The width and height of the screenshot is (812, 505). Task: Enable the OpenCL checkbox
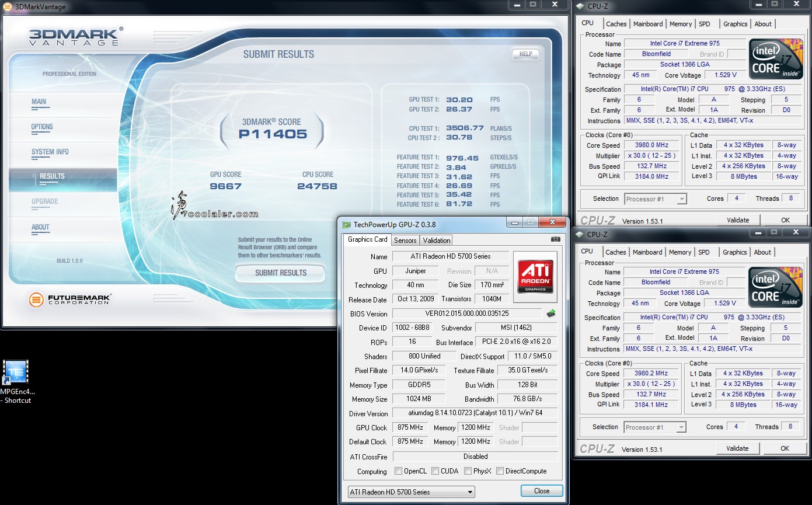pos(398,471)
